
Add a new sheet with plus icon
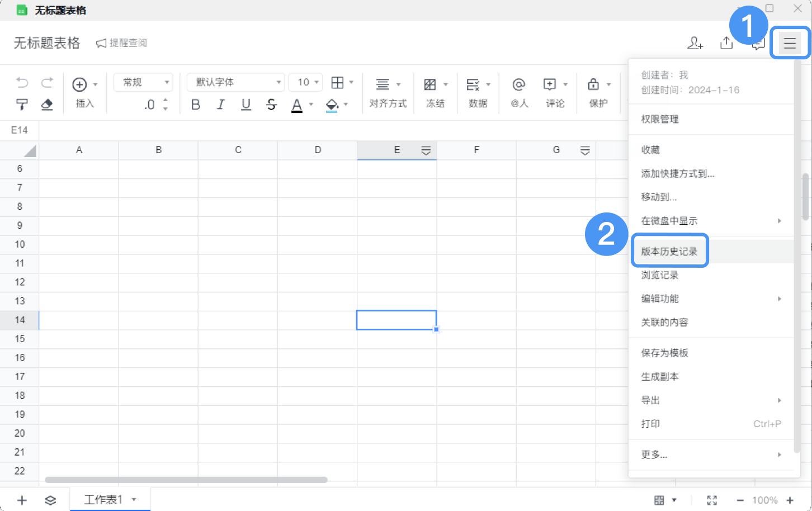pos(22,500)
